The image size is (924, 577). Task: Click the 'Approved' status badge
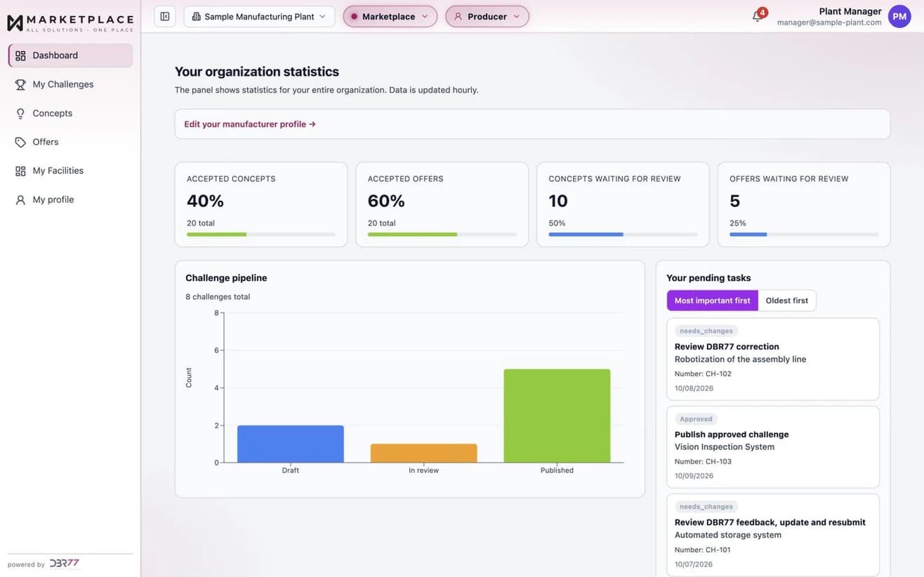coord(696,419)
